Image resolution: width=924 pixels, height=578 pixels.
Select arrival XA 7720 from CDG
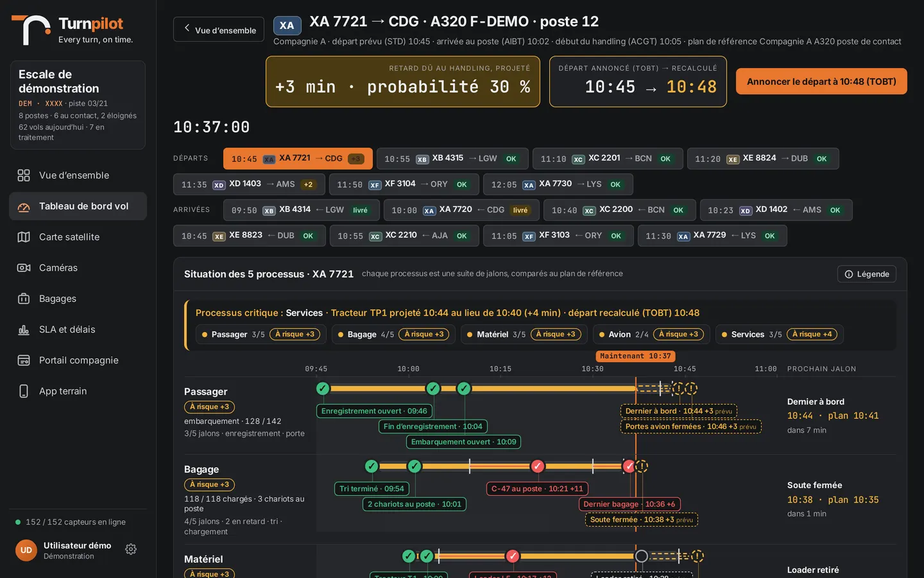(461, 210)
